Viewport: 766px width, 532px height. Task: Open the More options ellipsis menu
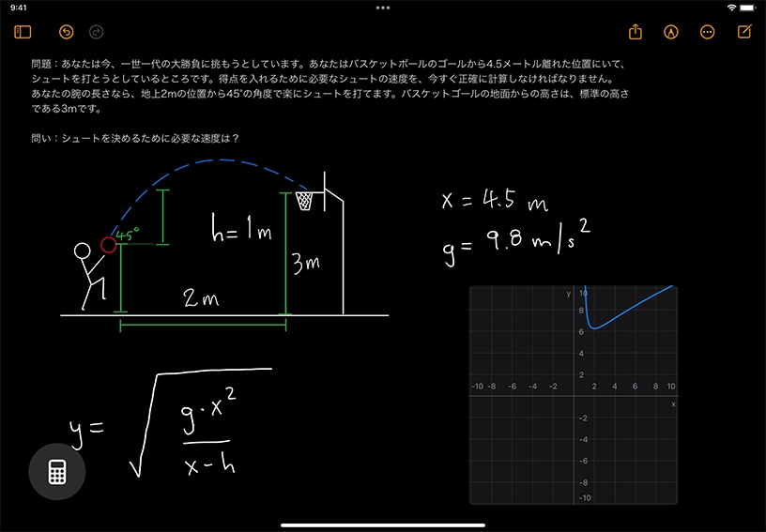(708, 32)
